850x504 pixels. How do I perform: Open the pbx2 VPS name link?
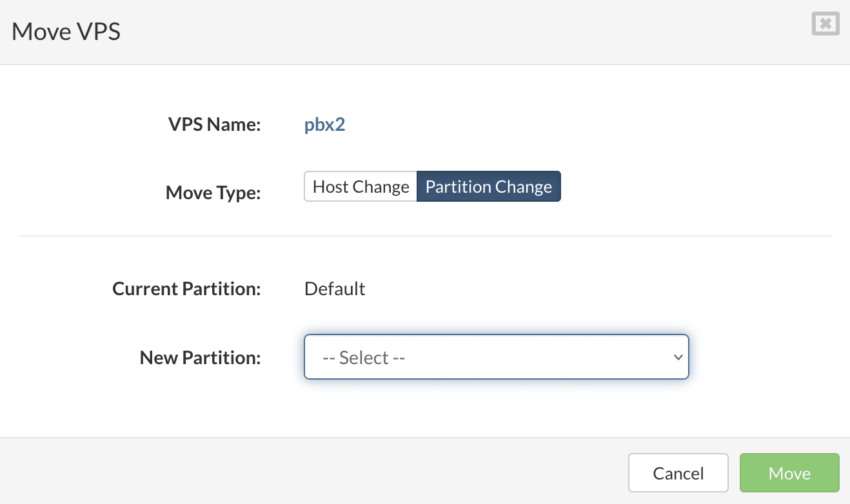pyautogui.click(x=324, y=124)
